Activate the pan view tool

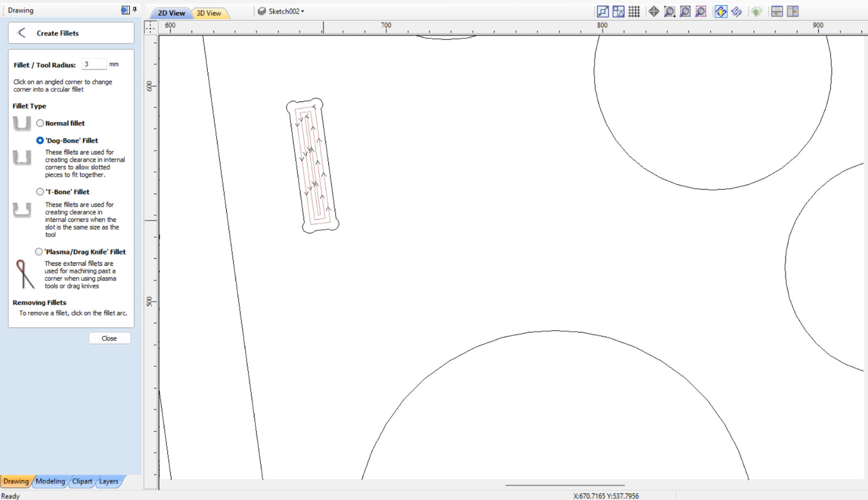tap(654, 11)
